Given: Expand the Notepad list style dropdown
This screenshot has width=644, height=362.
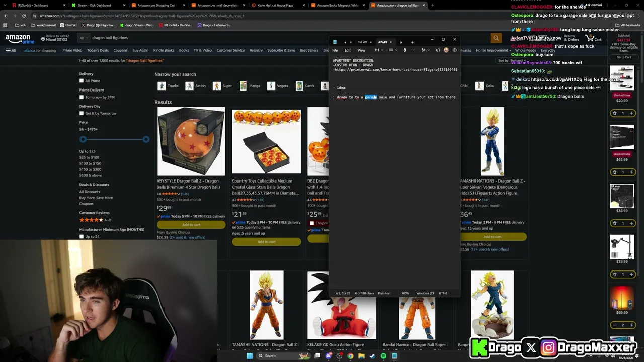Looking at the screenshot, I should 392,50.
